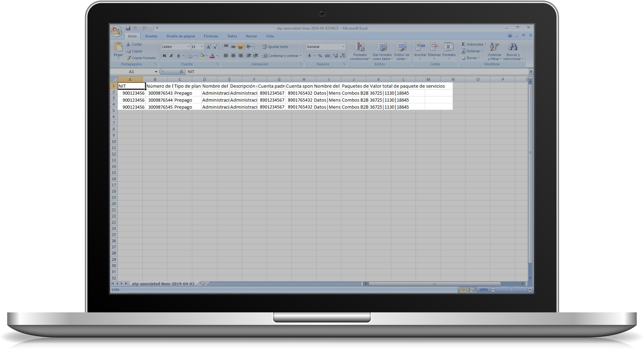Click the insert function fx button
Screen dimensions: 644x350
[182, 72]
